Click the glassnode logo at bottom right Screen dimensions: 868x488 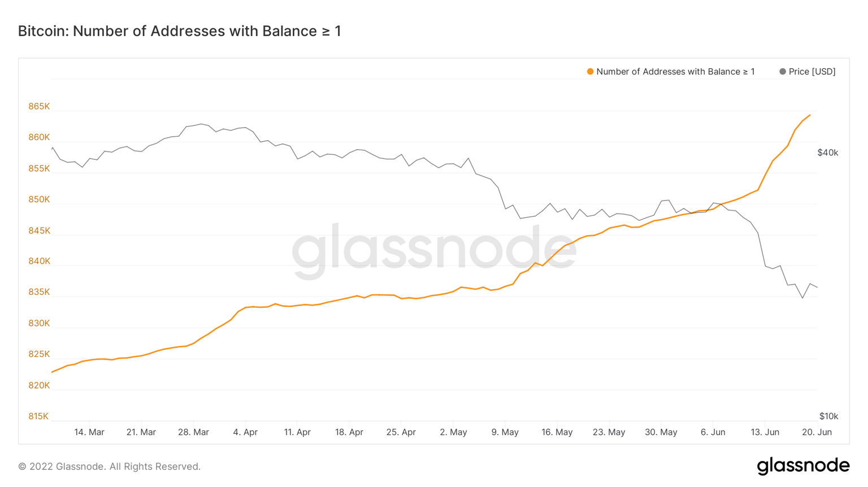pyautogui.click(x=803, y=465)
